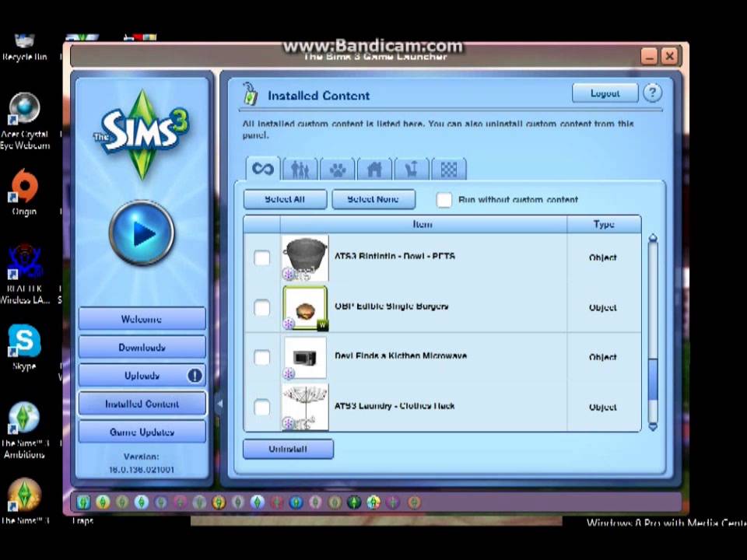Check the ATS3 Laundry Clothes Rack checkbox
747x560 pixels.
[261, 407]
